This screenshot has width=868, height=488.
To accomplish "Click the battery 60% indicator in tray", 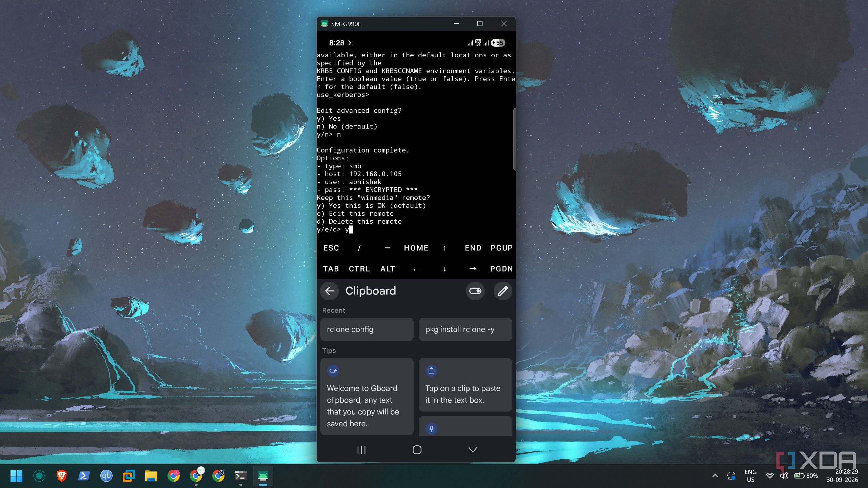I will pos(806,476).
